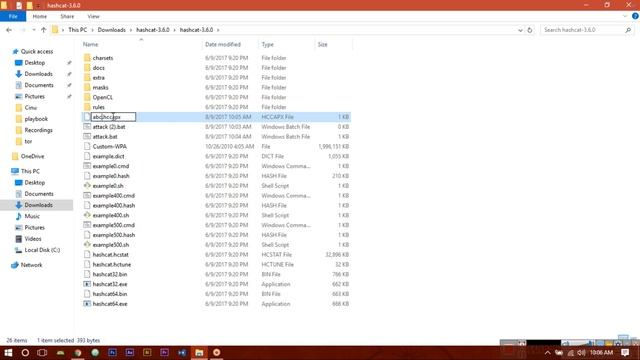Select the attack.bat file icon
640x360 pixels.
point(87,136)
